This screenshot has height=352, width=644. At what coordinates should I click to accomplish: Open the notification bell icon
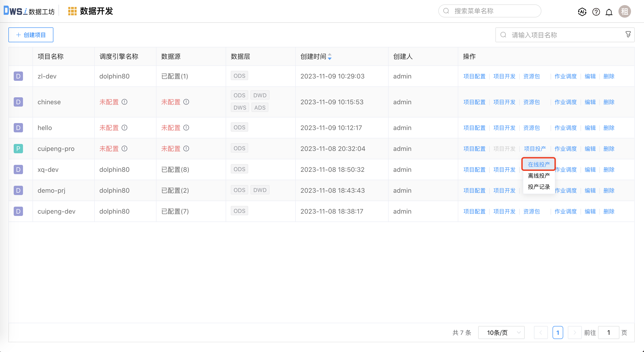[x=609, y=12]
